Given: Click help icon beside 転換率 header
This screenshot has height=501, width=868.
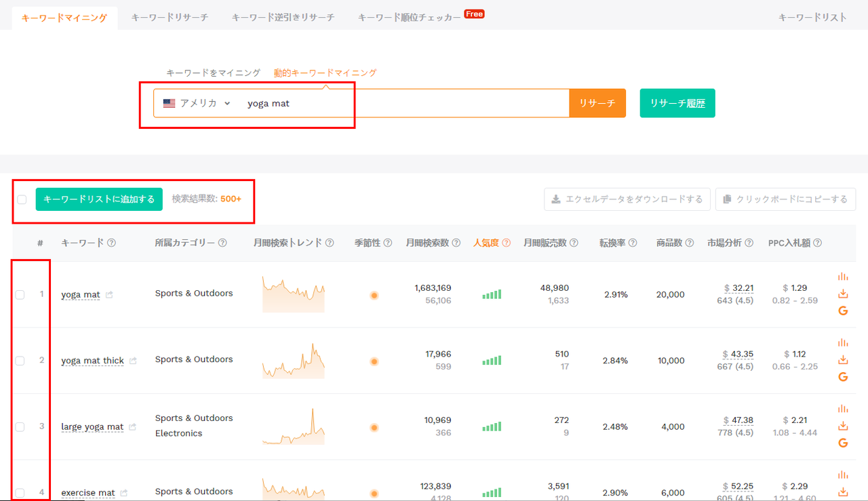Looking at the screenshot, I should point(632,243).
